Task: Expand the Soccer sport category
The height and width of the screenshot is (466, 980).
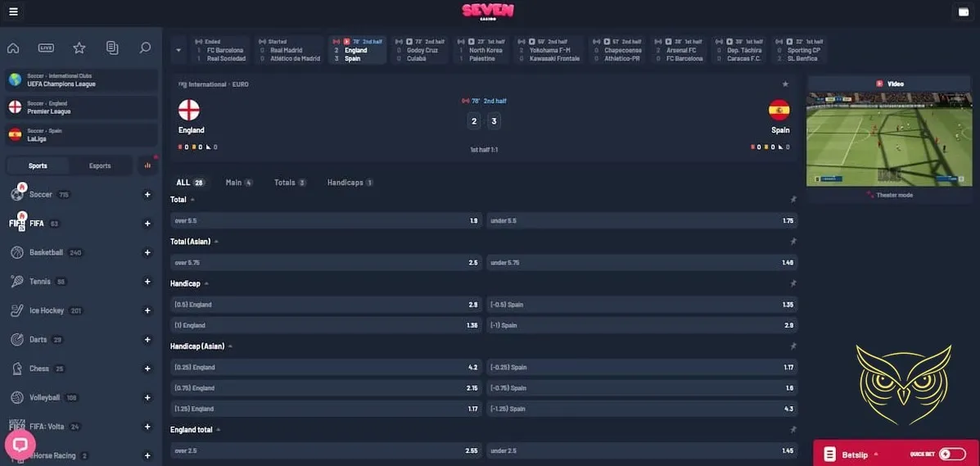Action: click(x=147, y=195)
